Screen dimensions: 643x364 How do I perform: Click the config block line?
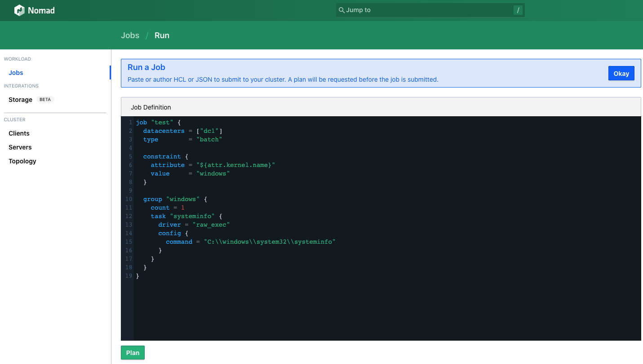point(173,233)
